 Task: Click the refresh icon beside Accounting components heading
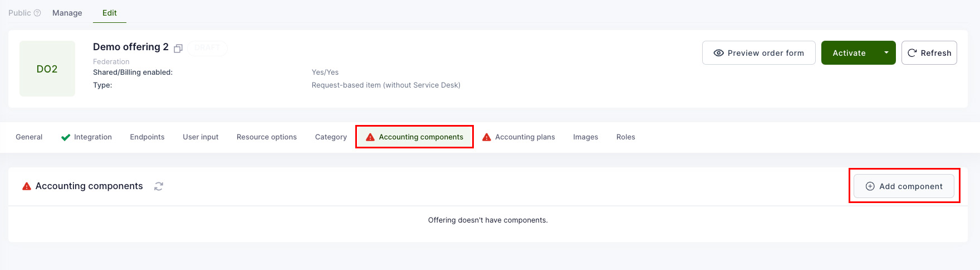click(159, 186)
